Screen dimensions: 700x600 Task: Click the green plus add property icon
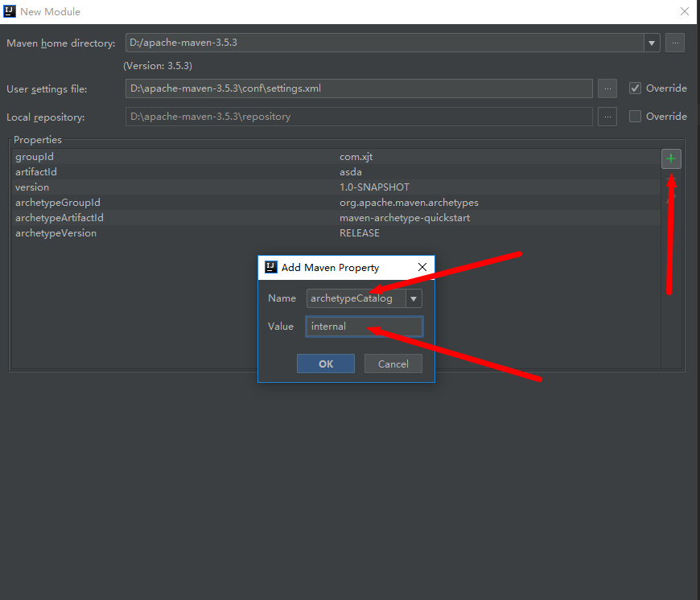click(671, 159)
